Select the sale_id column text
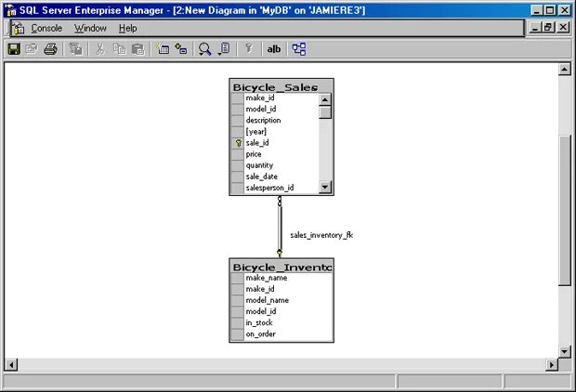 click(x=257, y=142)
